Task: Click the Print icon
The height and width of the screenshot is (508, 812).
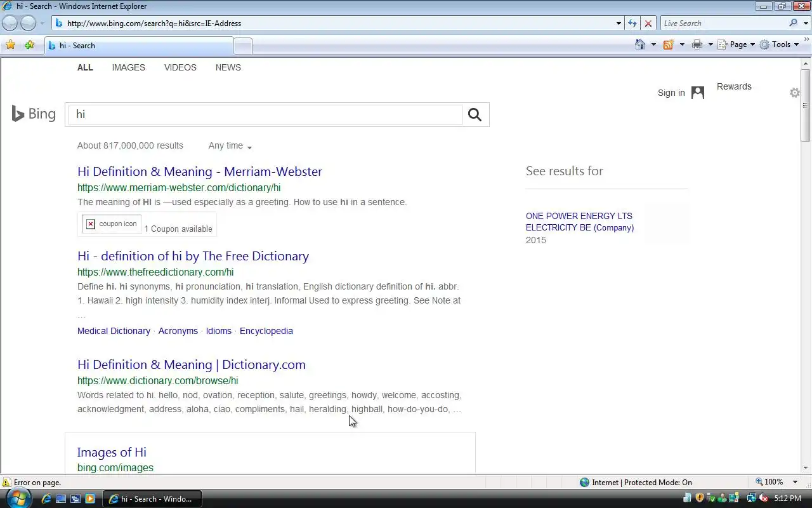Action: 697,44
